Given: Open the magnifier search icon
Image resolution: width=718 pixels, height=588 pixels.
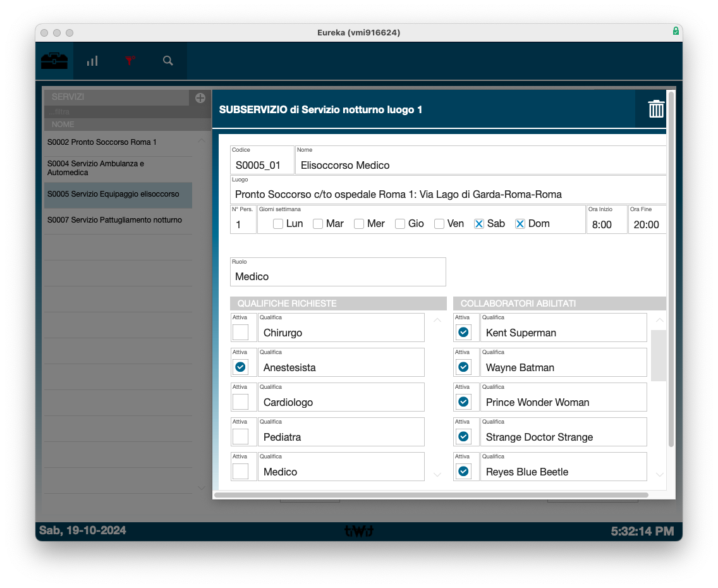Looking at the screenshot, I should (168, 61).
